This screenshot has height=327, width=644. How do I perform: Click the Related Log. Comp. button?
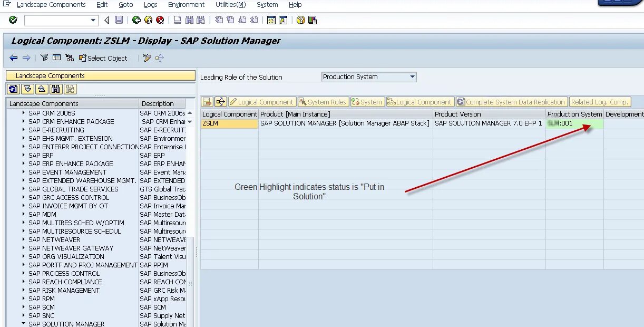600,102
